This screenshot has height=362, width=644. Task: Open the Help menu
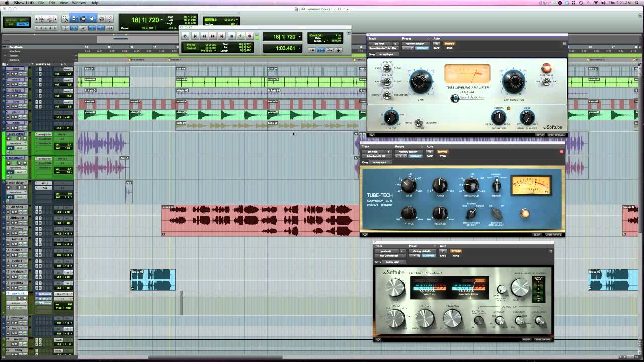coord(94,3)
